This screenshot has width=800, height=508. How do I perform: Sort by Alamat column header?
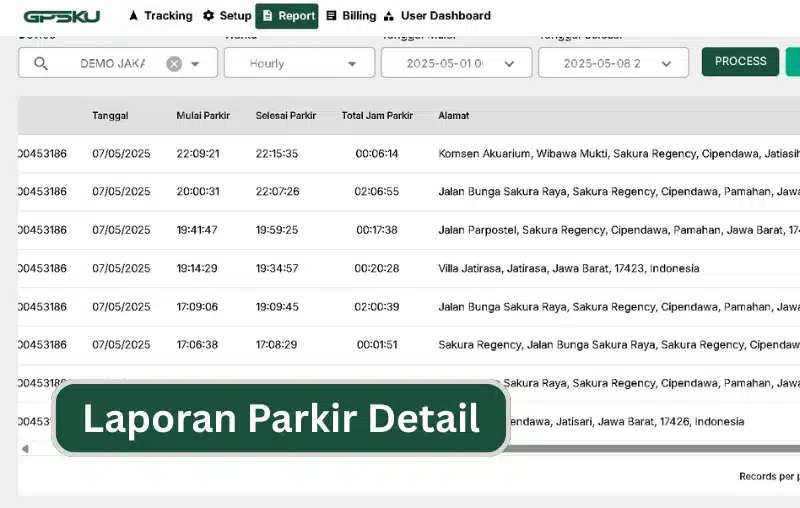click(454, 116)
